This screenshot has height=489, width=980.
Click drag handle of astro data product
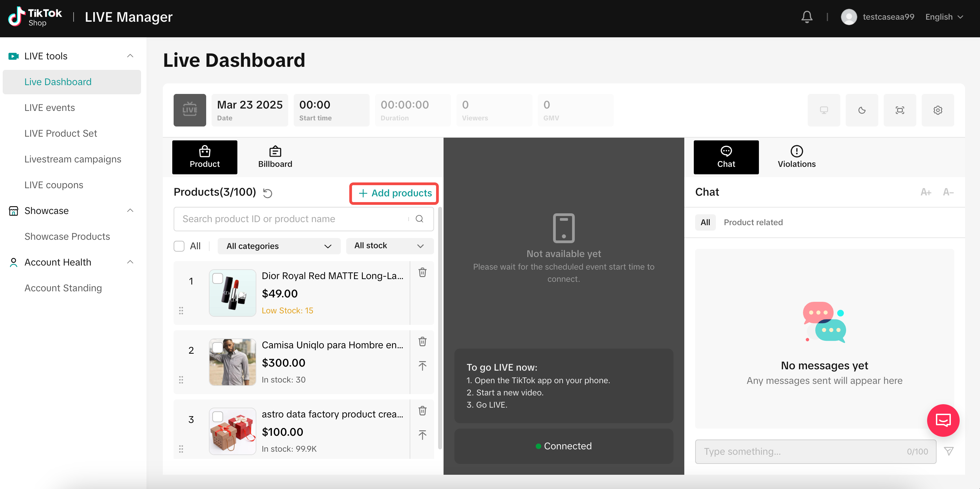pyautogui.click(x=181, y=449)
